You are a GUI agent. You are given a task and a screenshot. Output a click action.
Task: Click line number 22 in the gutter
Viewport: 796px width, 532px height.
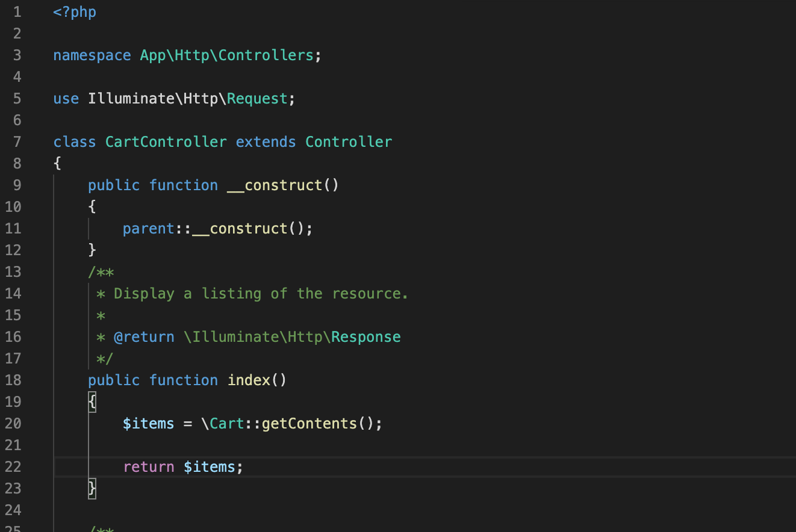(x=13, y=467)
